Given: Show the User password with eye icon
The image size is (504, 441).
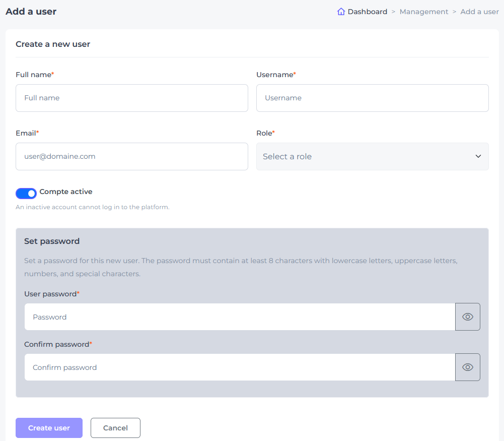Looking at the screenshot, I should click(467, 317).
